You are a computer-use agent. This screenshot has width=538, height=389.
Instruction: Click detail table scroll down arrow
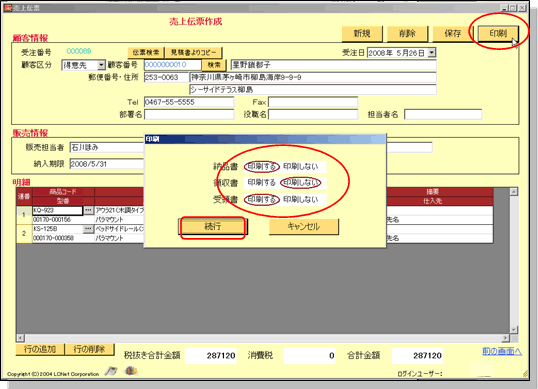pos(514,330)
